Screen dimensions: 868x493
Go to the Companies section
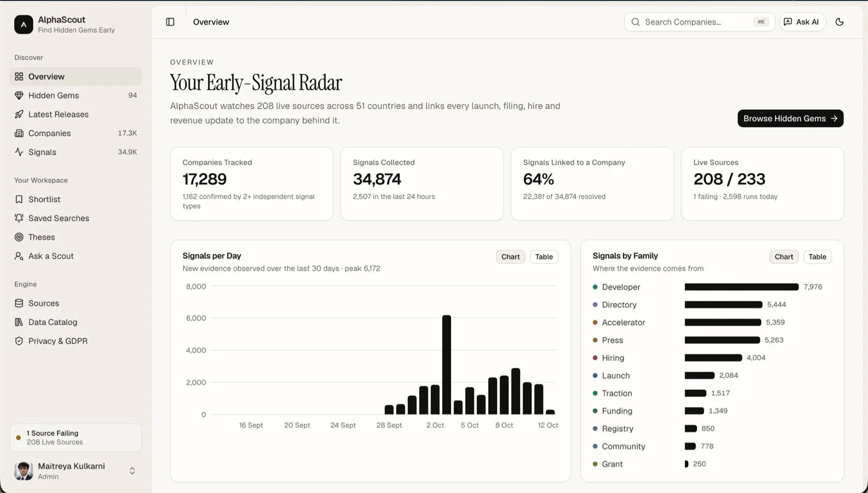(x=75, y=134)
